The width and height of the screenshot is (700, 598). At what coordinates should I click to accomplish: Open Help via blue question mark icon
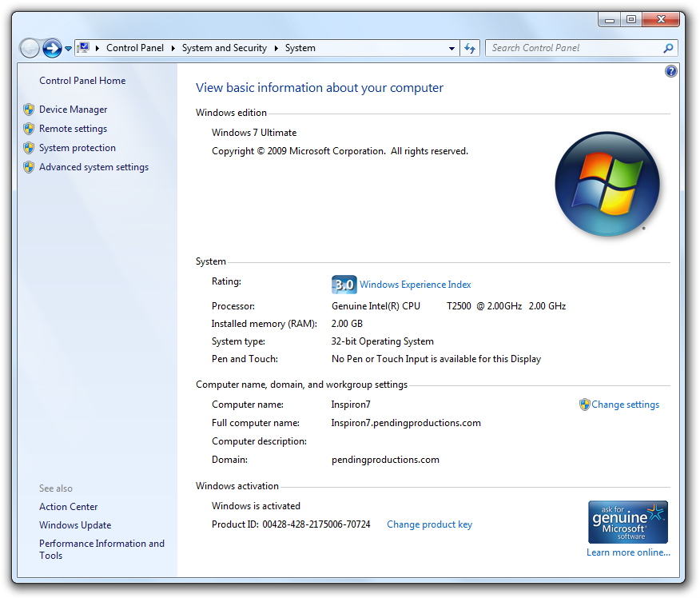[x=670, y=71]
